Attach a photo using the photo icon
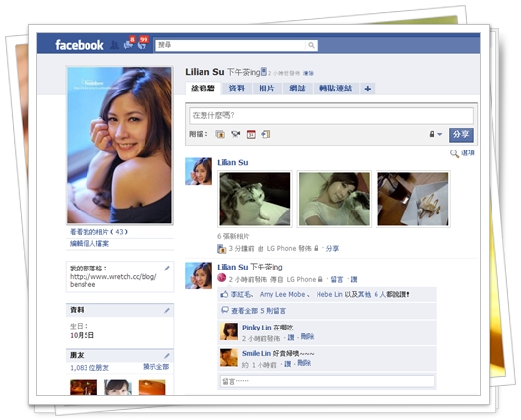Screen dimensions: 521x420 pos(220,134)
